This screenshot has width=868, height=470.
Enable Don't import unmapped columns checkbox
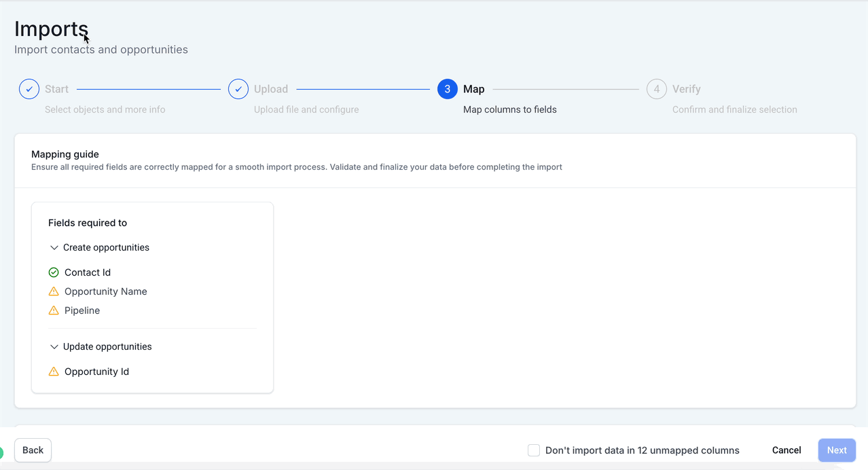(534, 450)
